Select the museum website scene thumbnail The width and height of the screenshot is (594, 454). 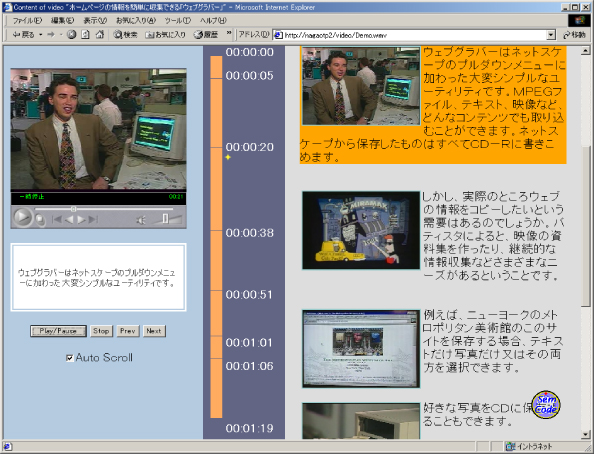point(361,349)
